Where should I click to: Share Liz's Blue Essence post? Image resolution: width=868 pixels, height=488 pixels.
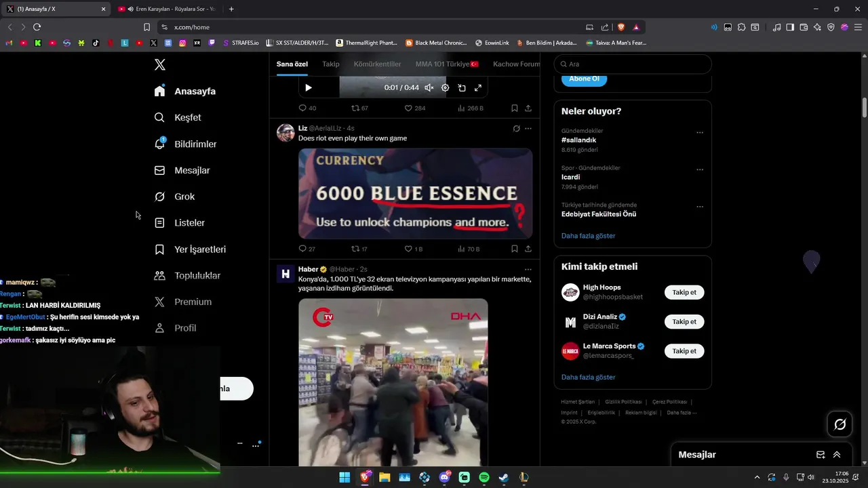(528, 249)
